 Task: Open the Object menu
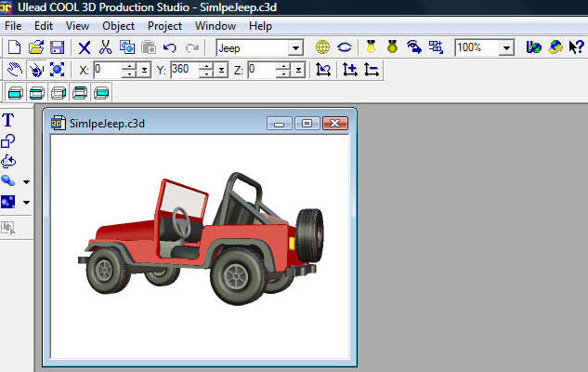tap(118, 26)
